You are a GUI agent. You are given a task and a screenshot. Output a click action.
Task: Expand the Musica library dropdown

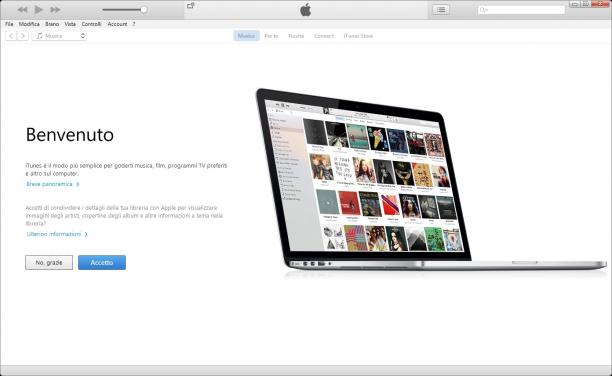(x=59, y=36)
